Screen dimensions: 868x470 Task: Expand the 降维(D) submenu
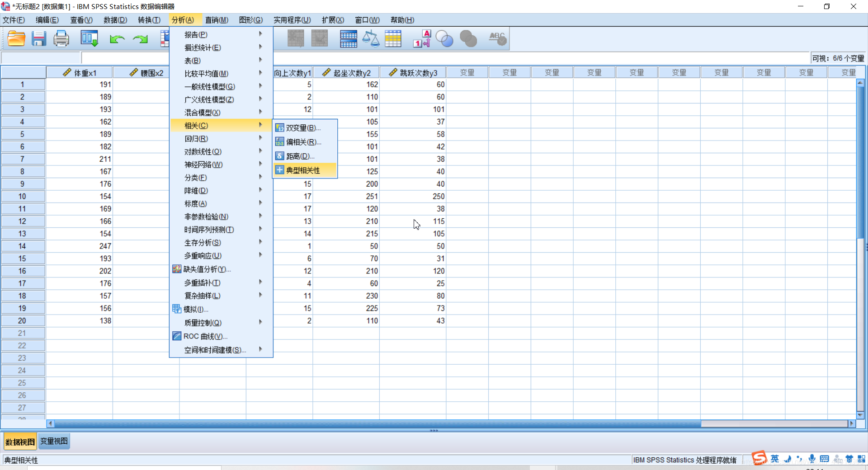click(222, 191)
